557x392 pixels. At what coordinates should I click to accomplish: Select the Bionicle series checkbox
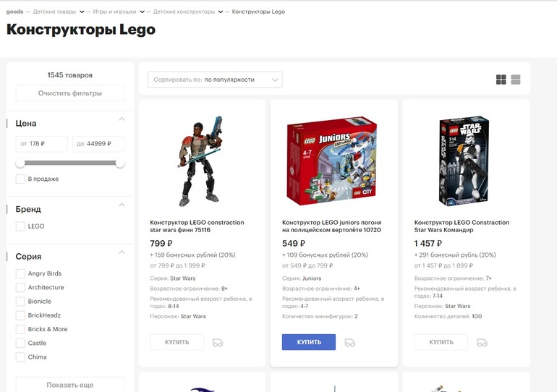20,302
